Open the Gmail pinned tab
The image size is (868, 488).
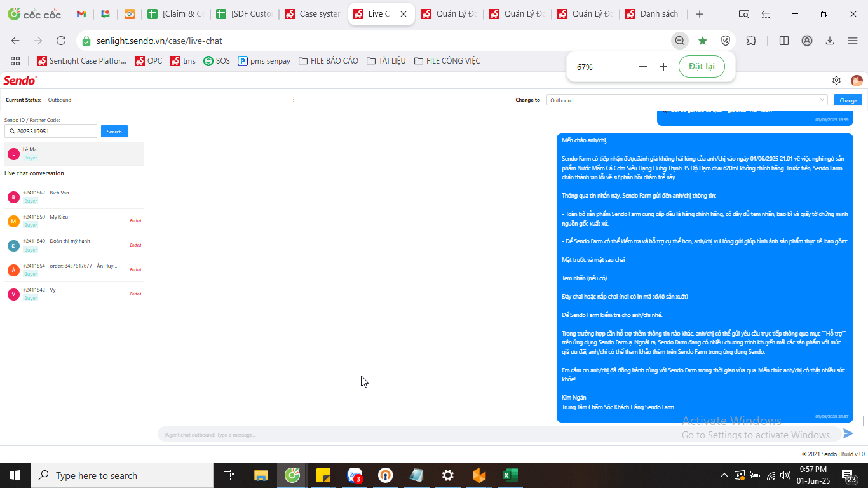tap(81, 14)
